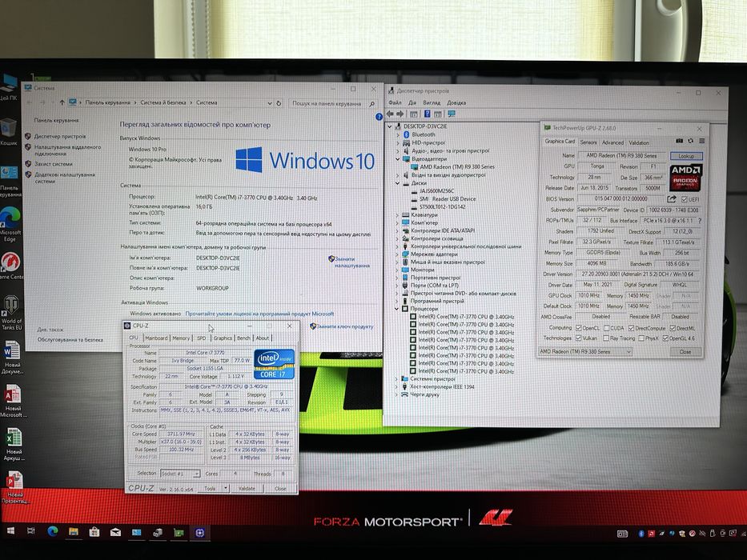Open Mail app from the taskbar
747x560 pixels.
point(115,533)
